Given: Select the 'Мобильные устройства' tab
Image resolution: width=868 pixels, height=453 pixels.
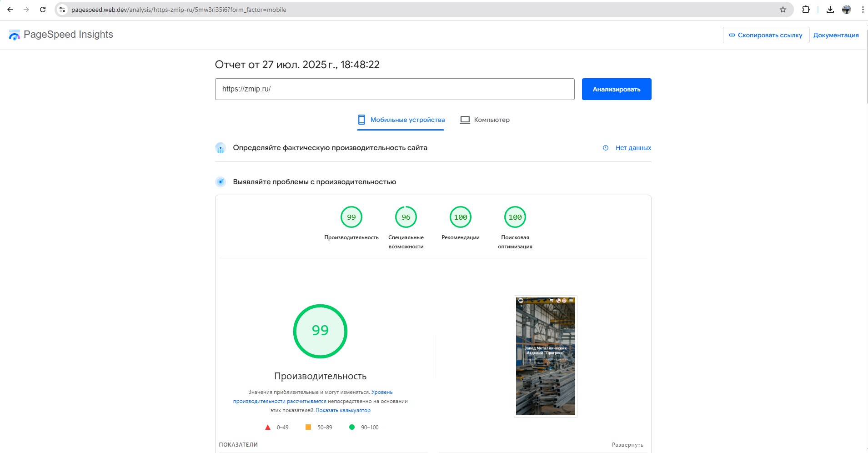Looking at the screenshot, I should point(401,120).
